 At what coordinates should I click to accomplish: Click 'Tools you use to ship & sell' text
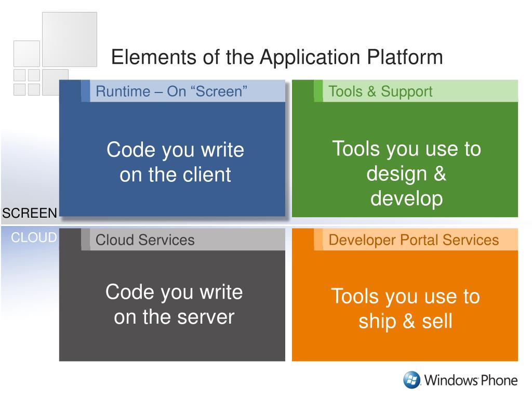tap(405, 309)
